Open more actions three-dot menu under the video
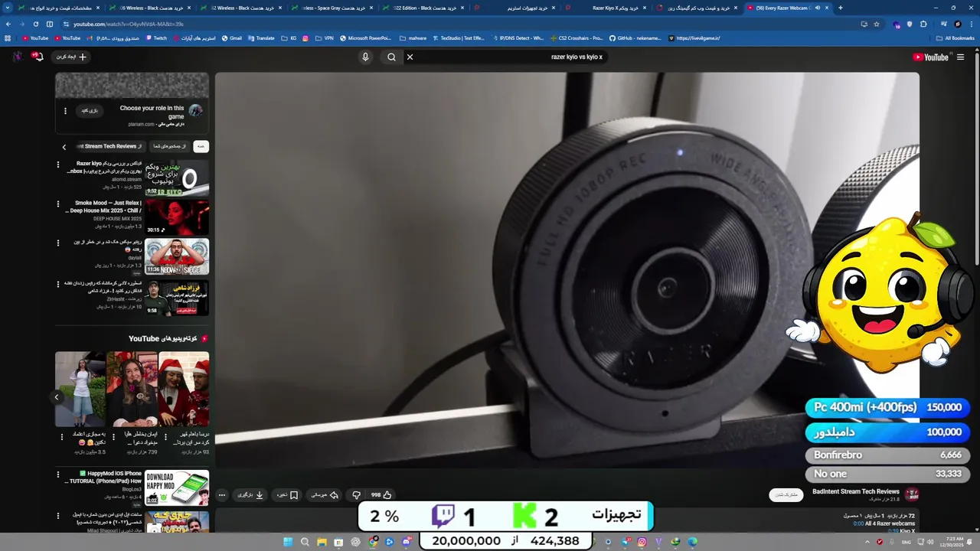The image size is (980, 551). click(222, 495)
